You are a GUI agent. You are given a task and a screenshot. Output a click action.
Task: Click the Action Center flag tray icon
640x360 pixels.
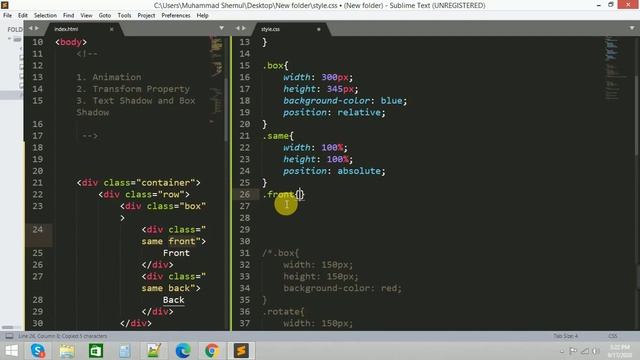[x=573, y=351]
